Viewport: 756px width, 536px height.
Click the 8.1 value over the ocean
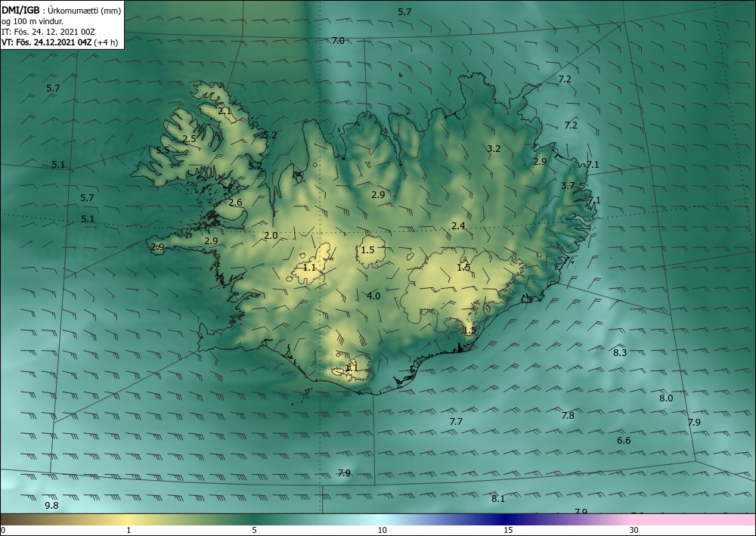(x=498, y=499)
